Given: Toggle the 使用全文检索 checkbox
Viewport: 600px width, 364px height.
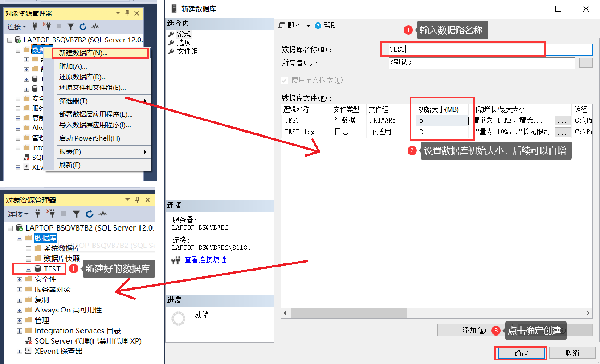Looking at the screenshot, I should point(284,80).
